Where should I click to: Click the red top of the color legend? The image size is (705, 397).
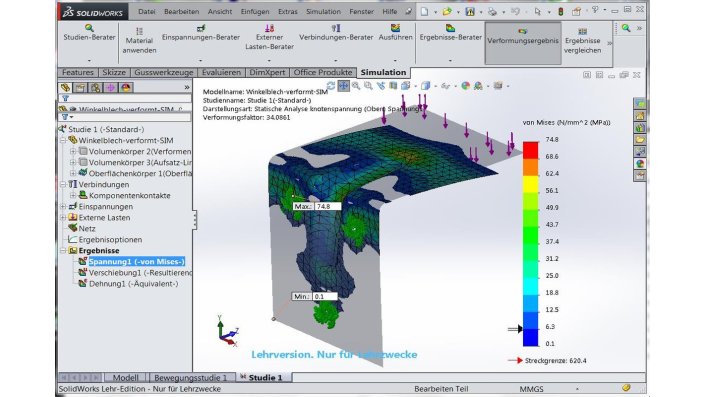[x=531, y=150]
